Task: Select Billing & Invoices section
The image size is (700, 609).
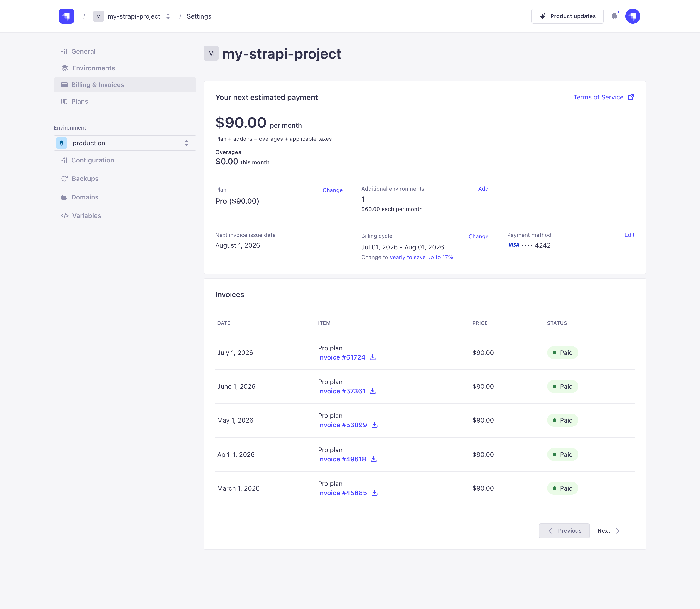Action: coord(125,85)
